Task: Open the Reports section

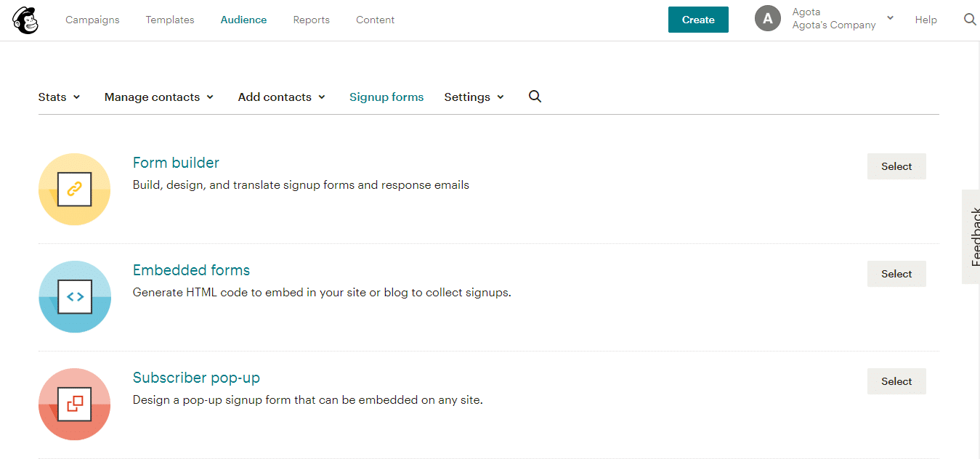Action: pos(311,20)
